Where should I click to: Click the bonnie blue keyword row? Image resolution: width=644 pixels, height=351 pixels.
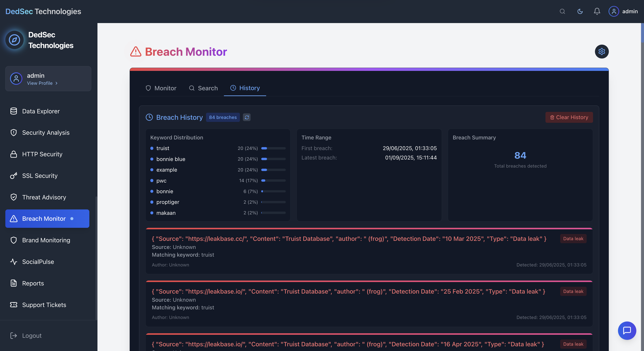(x=218, y=159)
